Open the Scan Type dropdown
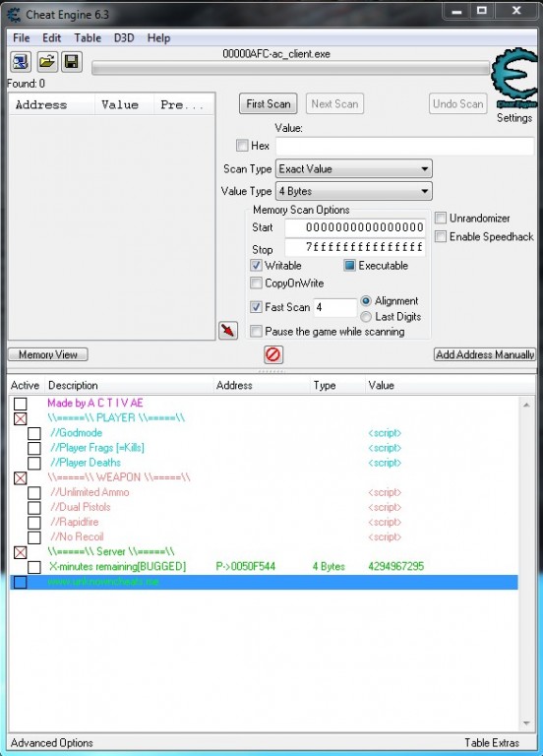Viewport: 543px width, 756px height. pos(354,168)
